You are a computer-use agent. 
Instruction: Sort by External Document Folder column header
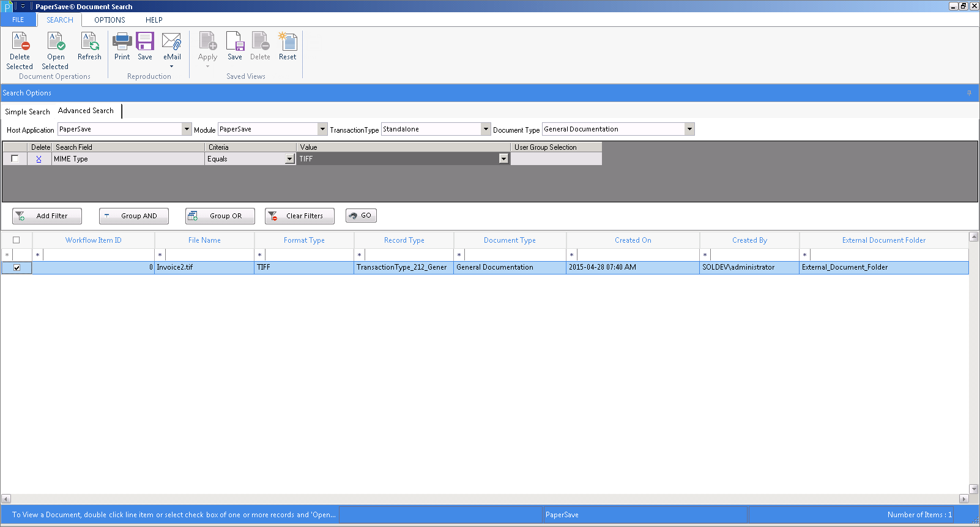pyautogui.click(x=883, y=240)
